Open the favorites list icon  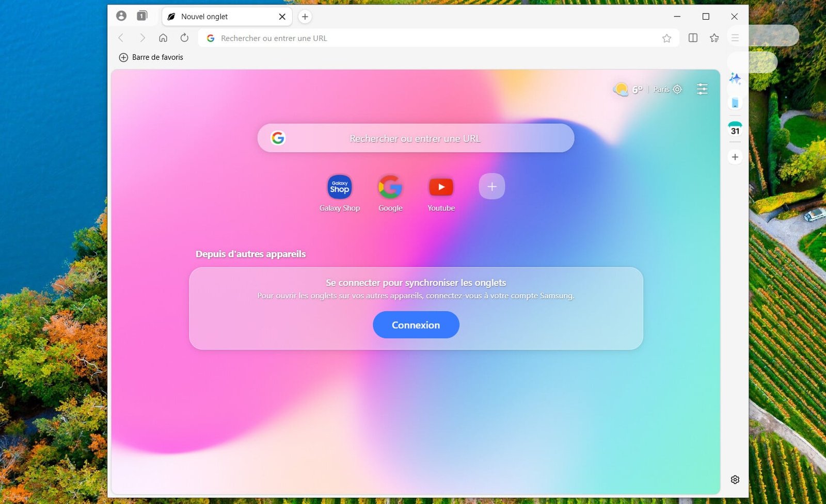click(x=714, y=38)
